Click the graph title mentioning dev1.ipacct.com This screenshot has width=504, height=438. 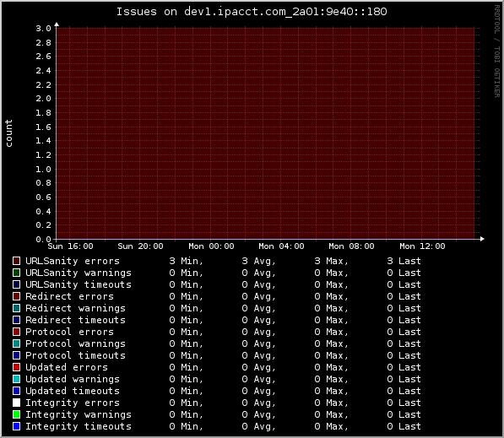(252, 12)
